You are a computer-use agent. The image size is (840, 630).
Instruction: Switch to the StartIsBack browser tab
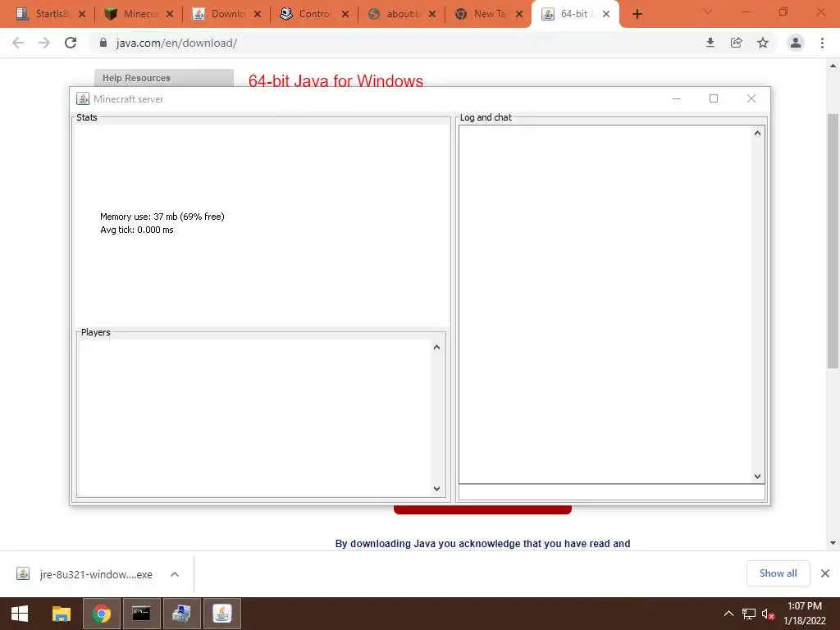pyautogui.click(x=43, y=14)
